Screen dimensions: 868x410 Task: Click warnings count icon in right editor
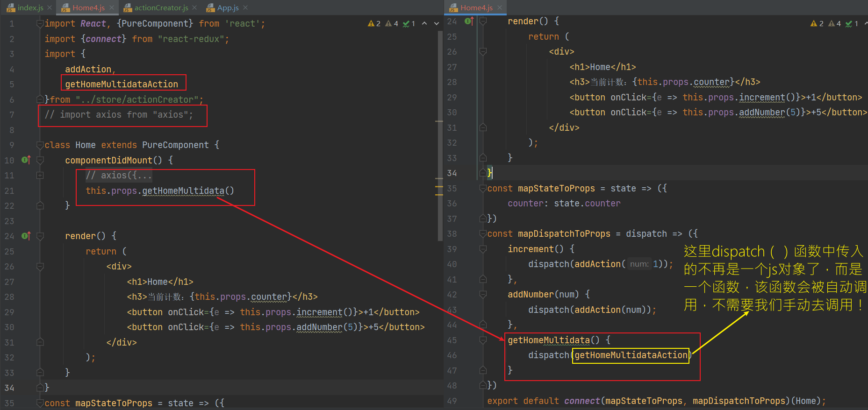pyautogui.click(x=817, y=23)
